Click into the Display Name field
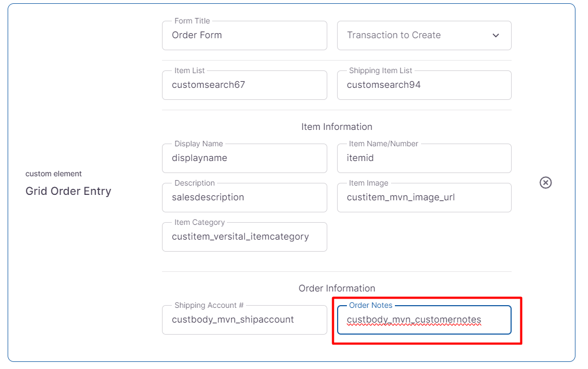Viewport: 588px width, 369px height. pyautogui.click(x=244, y=158)
